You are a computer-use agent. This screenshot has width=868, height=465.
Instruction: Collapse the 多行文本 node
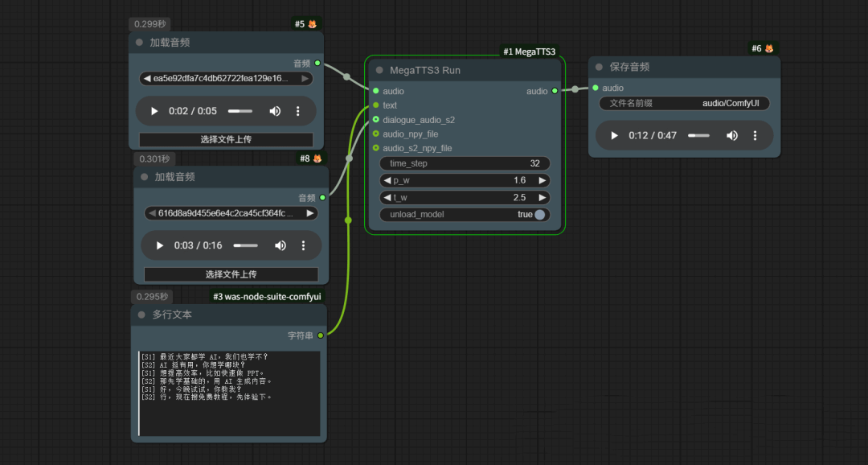pyautogui.click(x=141, y=315)
